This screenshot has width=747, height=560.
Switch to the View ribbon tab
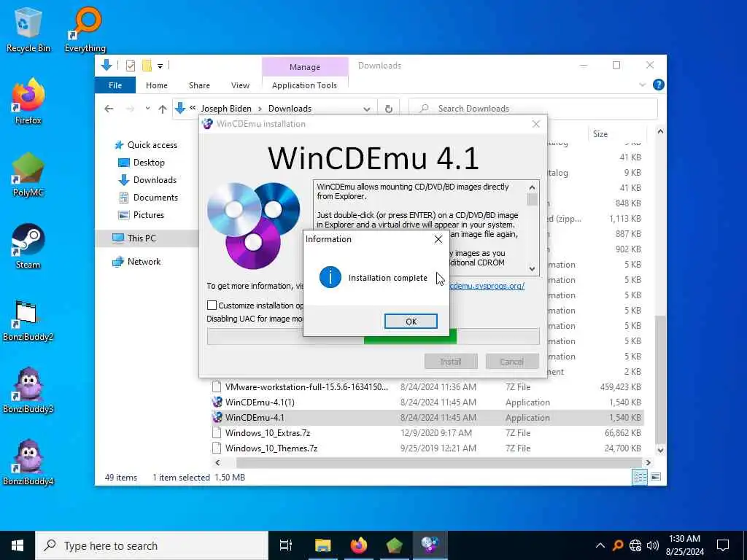pos(240,85)
